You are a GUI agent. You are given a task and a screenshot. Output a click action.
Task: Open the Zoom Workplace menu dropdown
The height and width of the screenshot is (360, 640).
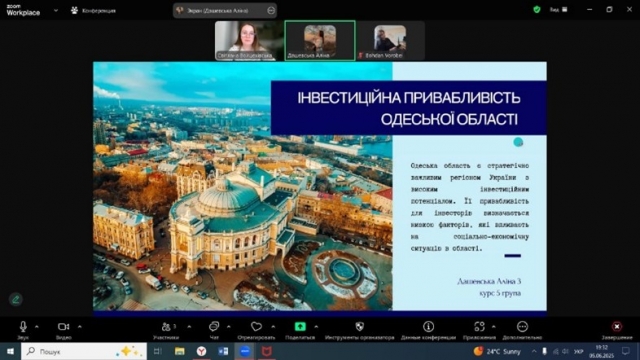(x=56, y=11)
